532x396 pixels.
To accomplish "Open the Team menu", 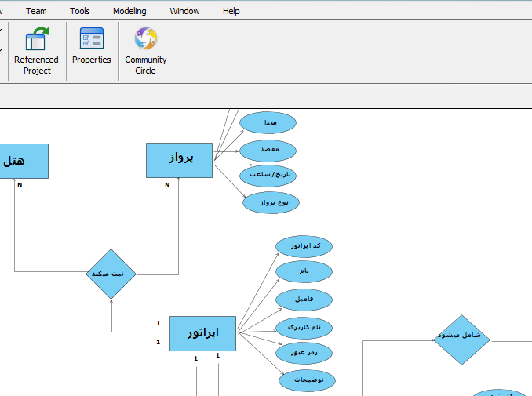I will click(36, 11).
